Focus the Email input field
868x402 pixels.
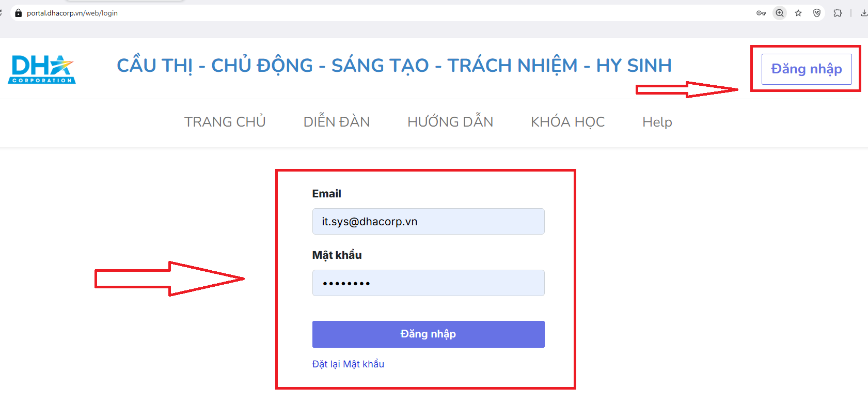pos(428,222)
